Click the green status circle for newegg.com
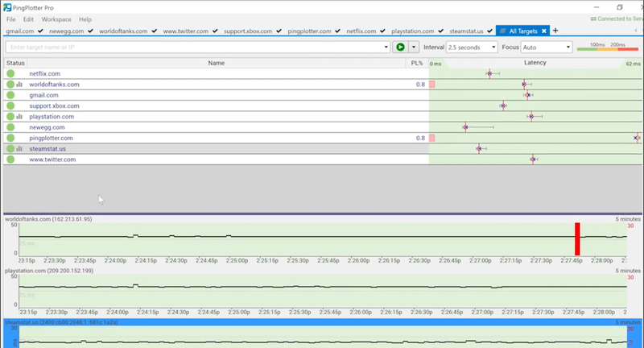644x348 pixels. [10, 127]
